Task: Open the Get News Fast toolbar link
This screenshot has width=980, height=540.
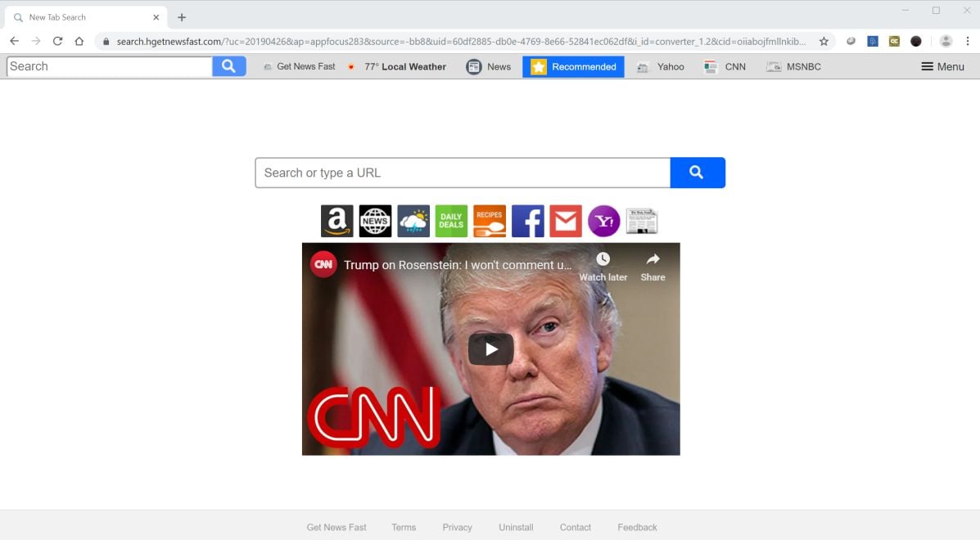Action: [x=300, y=67]
